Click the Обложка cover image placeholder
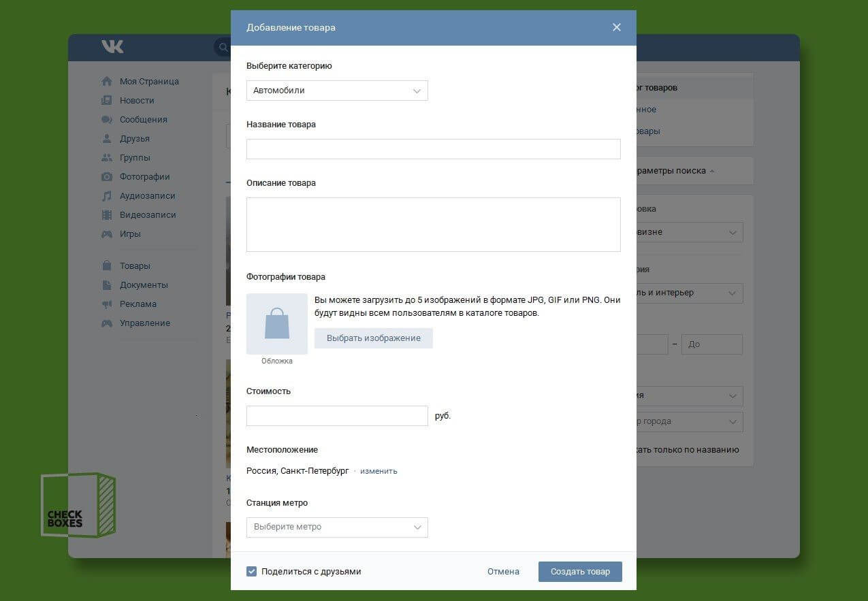The height and width of the screenshot is (601, 868). pos(277,324)
